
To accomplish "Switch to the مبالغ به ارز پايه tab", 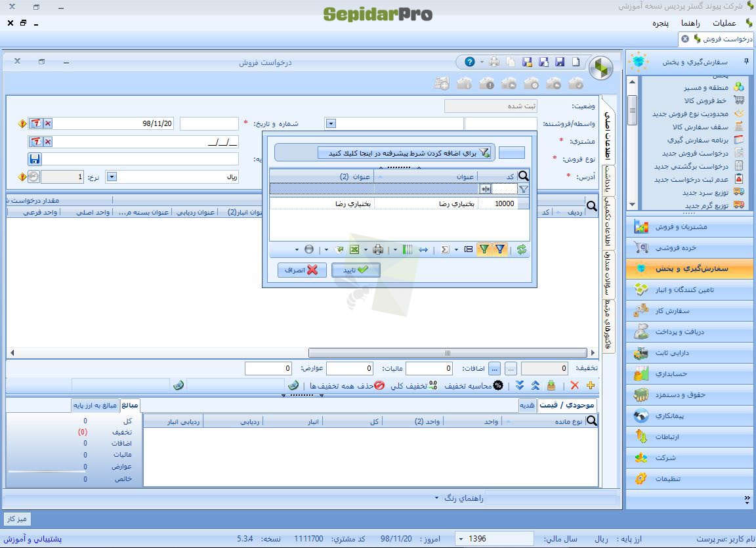I will click(x=95, y=406).
